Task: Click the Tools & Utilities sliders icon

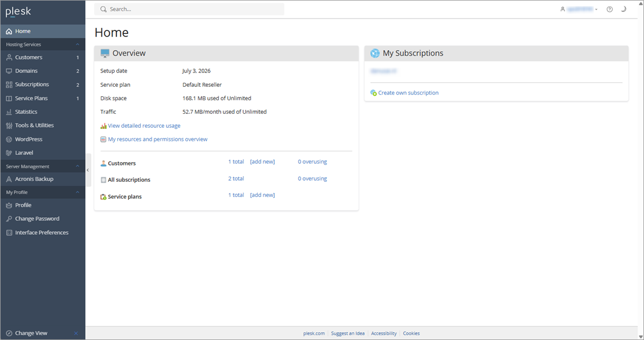Action: [9, 126]
